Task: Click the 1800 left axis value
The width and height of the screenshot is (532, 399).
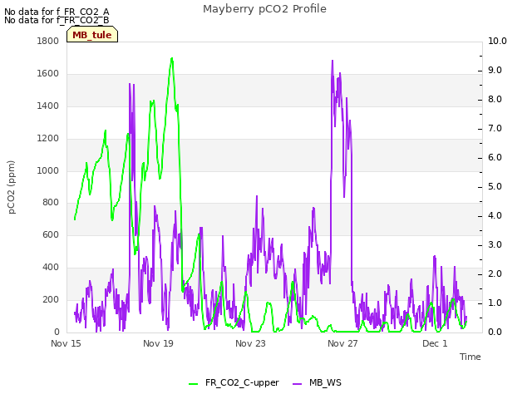Action: [x=48, y=41]
